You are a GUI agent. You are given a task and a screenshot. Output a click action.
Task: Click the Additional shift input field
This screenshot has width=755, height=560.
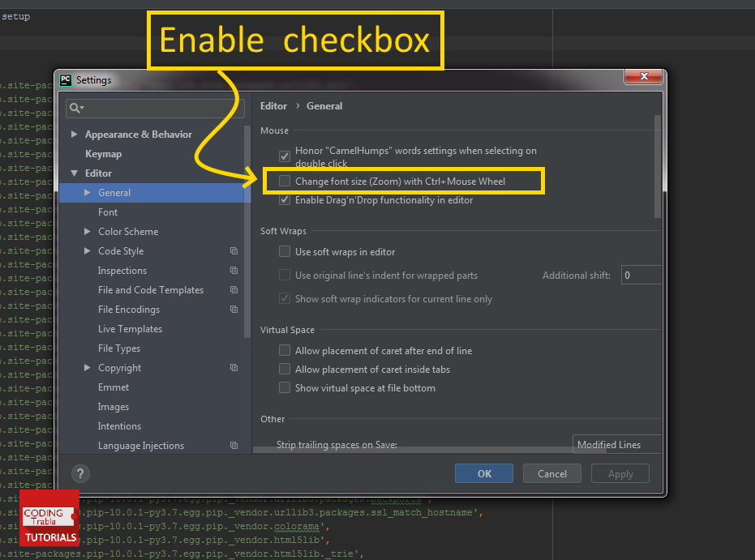[x=641, y=275]
